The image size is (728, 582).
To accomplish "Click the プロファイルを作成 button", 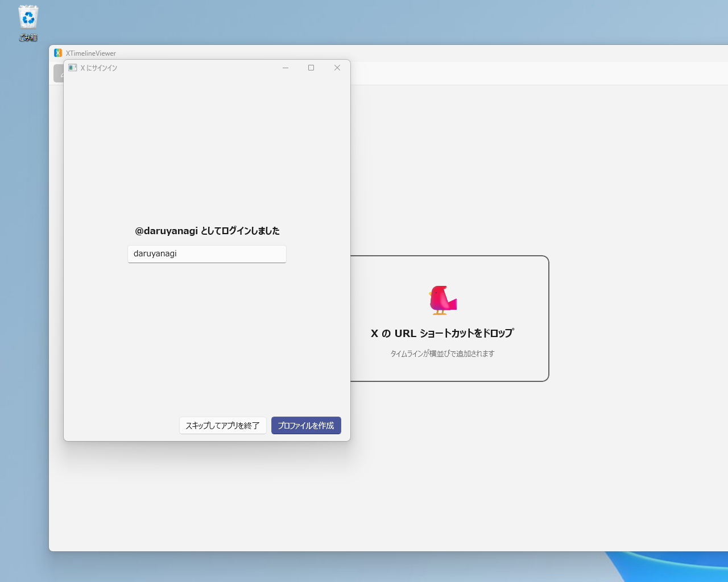I will (x=306, y=425).
